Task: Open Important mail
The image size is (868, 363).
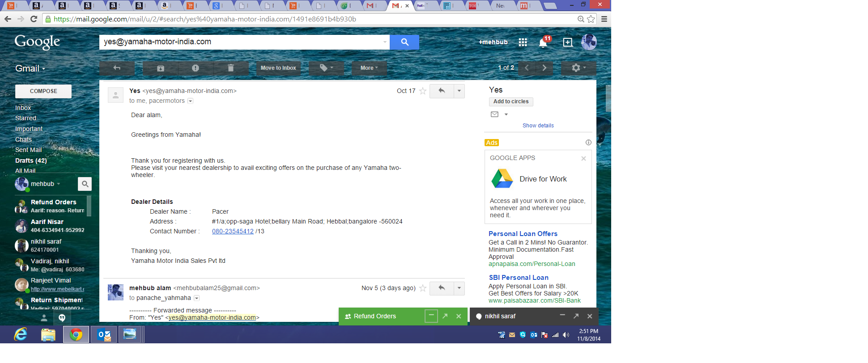Action: click(x=29, y=129)
